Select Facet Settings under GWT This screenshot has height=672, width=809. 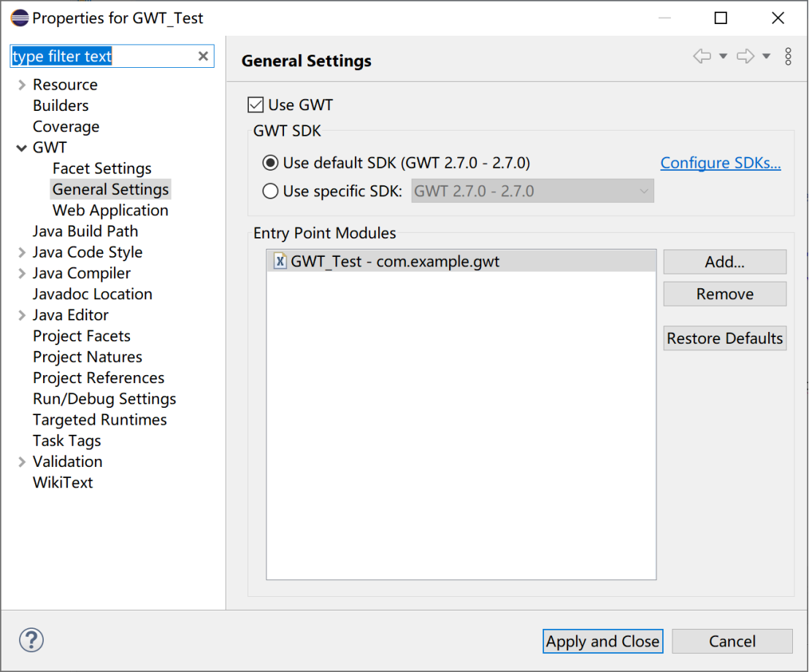(101, 169)
